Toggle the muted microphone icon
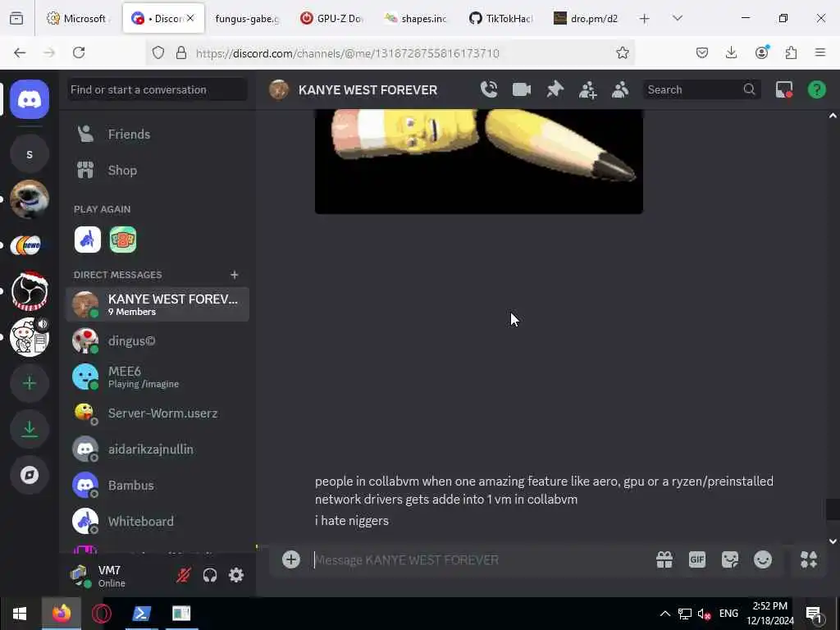The height and width of the screenshot is (630, 840). click(x=184, y=575)
